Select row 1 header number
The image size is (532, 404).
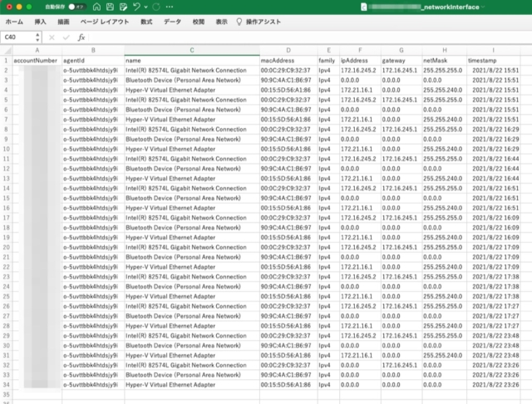(x=7, y=61)
